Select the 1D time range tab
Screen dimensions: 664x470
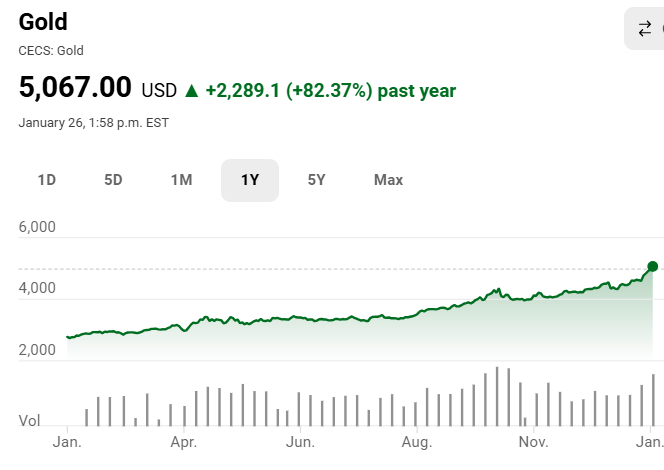tap(47, 180)
